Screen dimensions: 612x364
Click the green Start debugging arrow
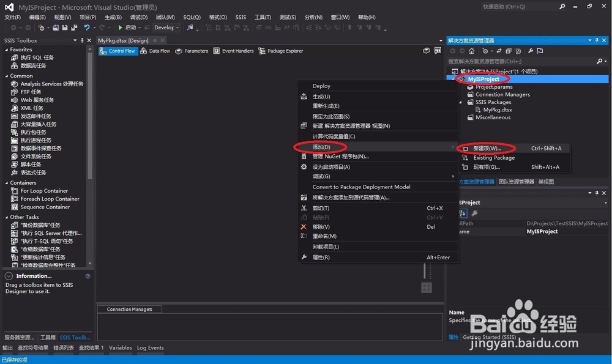coord(120,28)
